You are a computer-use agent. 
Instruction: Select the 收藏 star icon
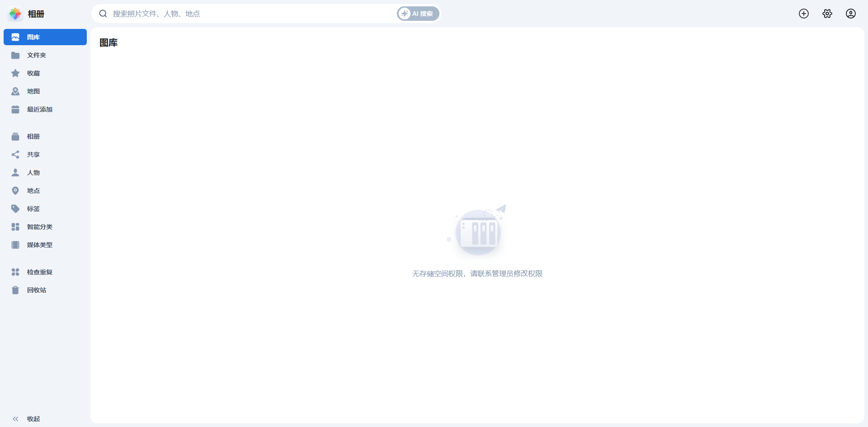click(15, 73)
